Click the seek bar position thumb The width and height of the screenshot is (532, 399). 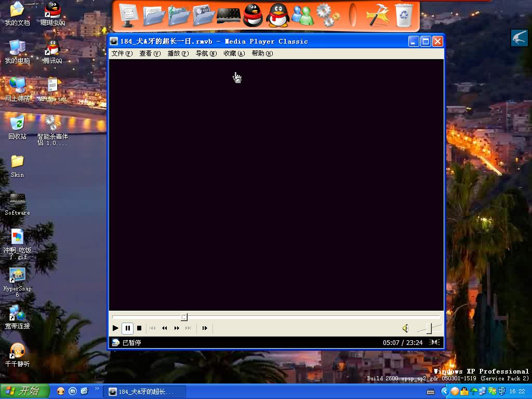coord(184,317)
